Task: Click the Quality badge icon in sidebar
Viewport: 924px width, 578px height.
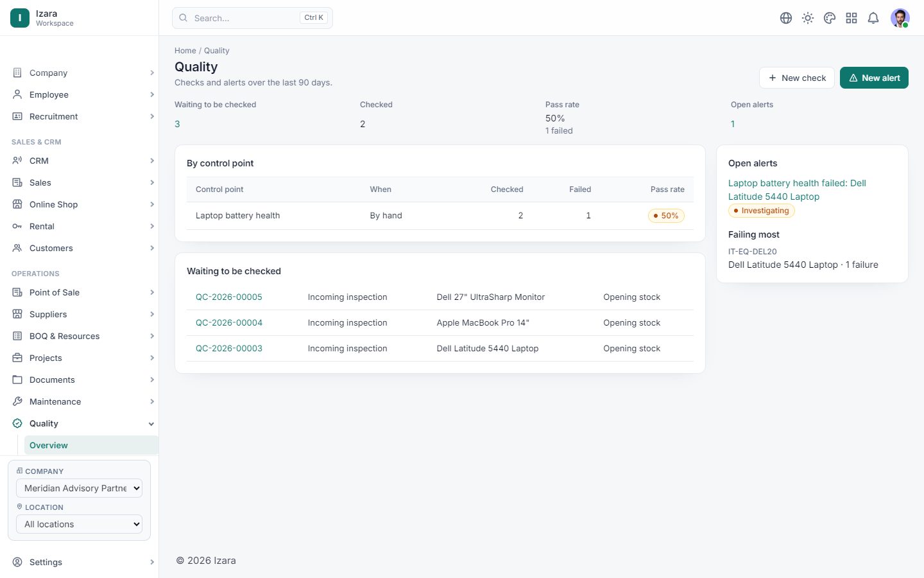Action: pyautogui.click(x=17, y=423)
